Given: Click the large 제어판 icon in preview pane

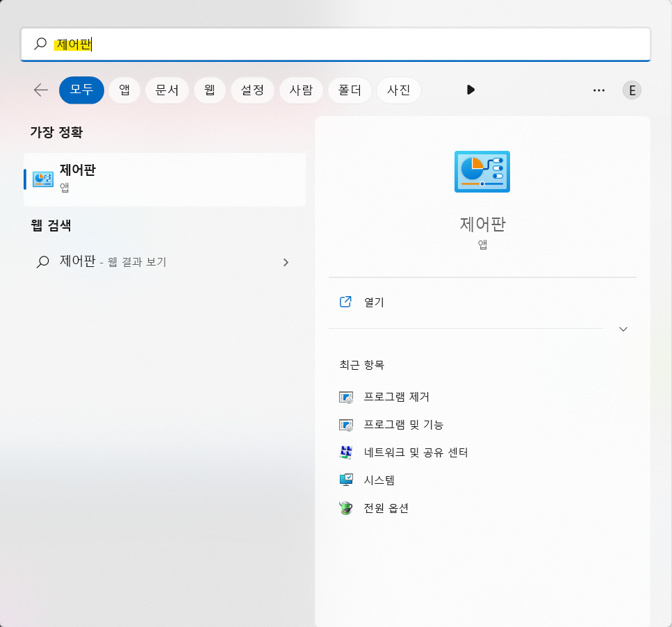Looking at the screenshot, I should click(482, 172).
